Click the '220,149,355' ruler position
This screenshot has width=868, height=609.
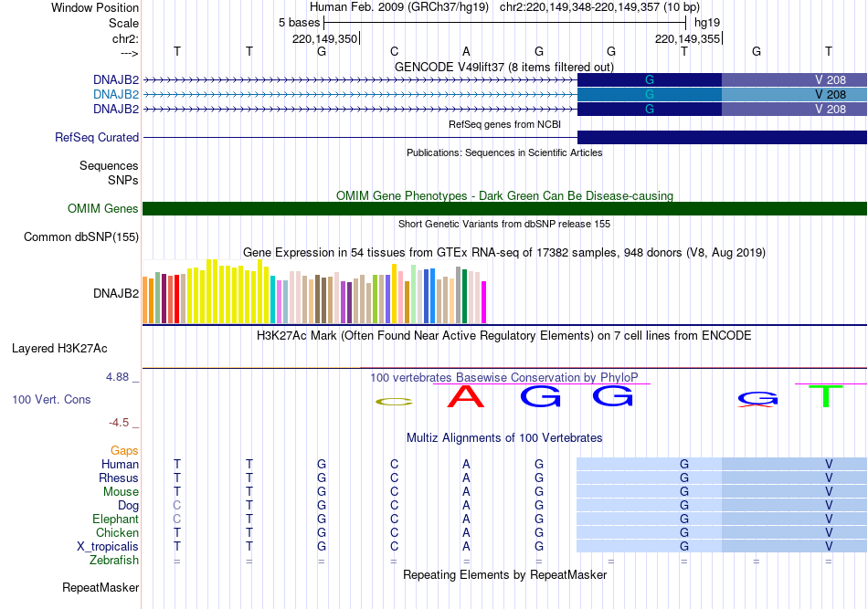(687, 38)
